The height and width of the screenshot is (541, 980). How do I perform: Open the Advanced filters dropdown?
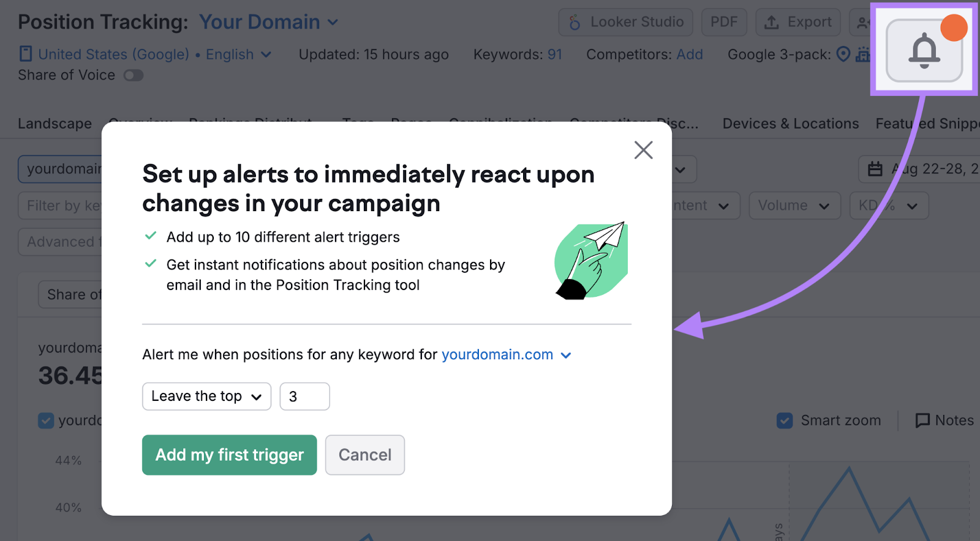(x=60, y=242)
